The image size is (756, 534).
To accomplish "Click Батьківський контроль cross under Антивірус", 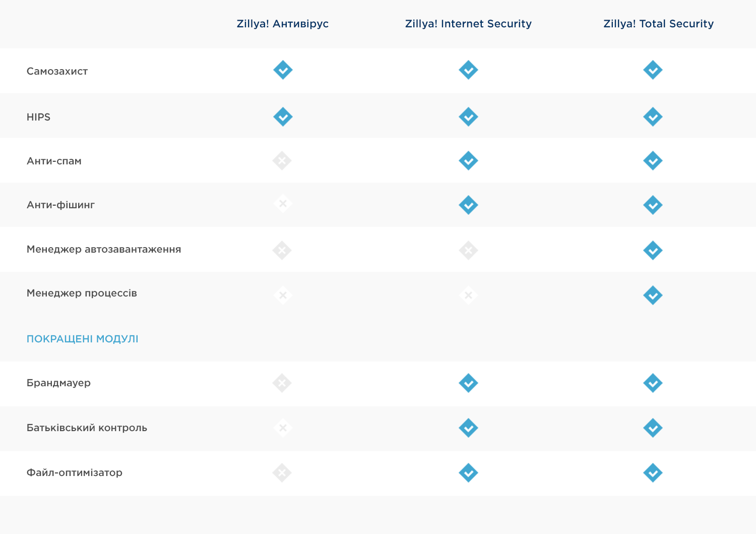I will pos(283,428).
